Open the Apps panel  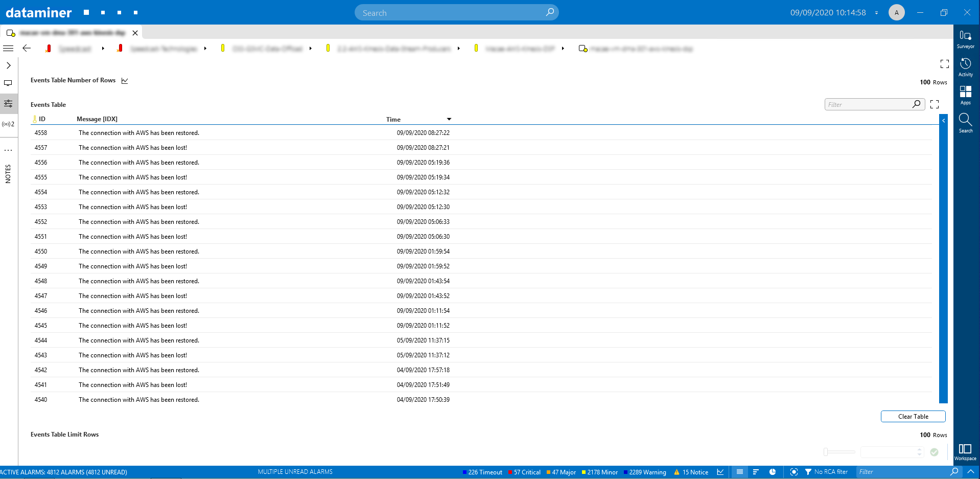coord(965,95)
